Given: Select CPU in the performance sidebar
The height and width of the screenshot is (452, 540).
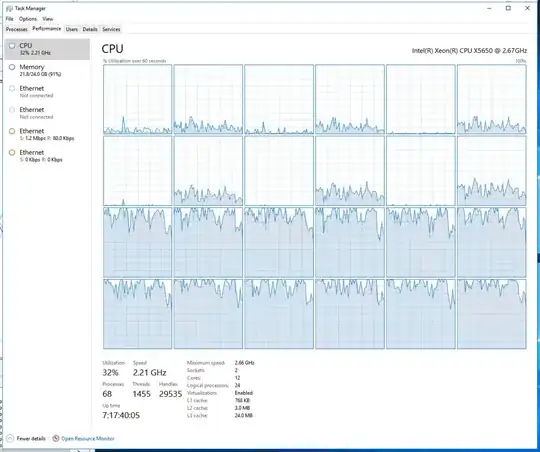Looking at the screenshot, I should 47,49.
